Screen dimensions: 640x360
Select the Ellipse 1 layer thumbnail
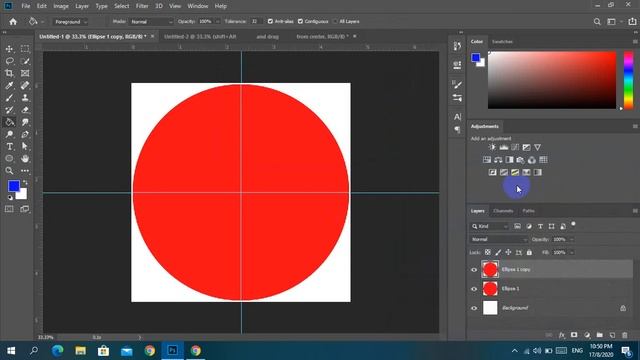[490, 289]
